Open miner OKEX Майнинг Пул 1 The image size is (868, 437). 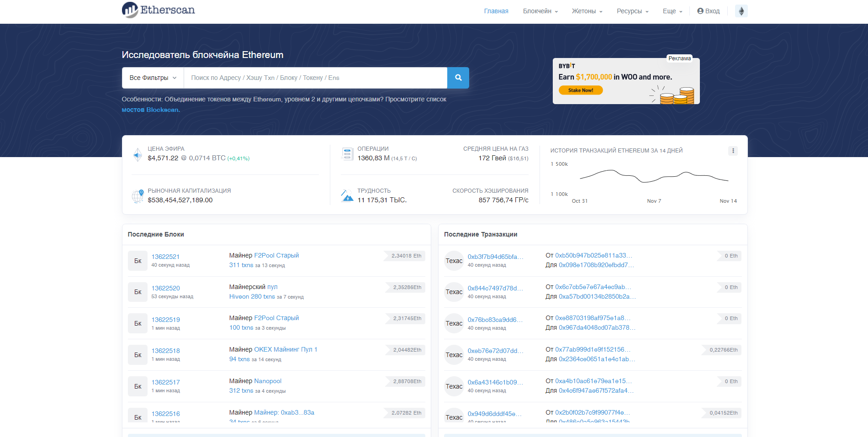click(x=286, y=349)
